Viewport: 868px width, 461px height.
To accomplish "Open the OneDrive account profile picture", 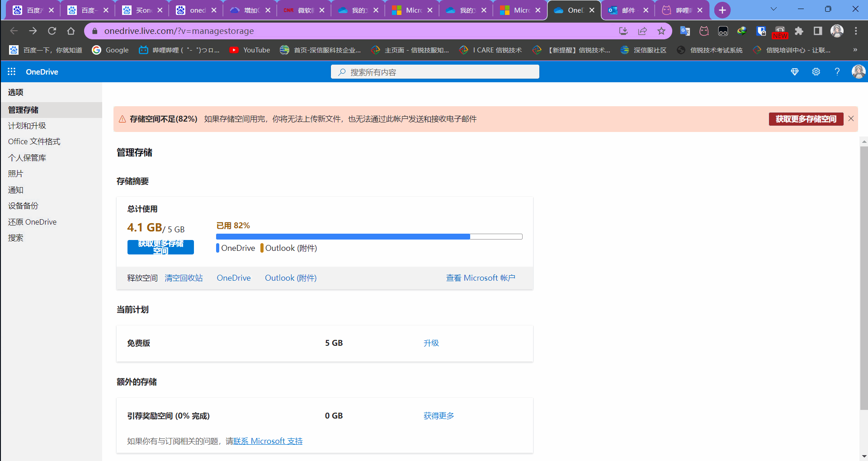I will point(858,71).
